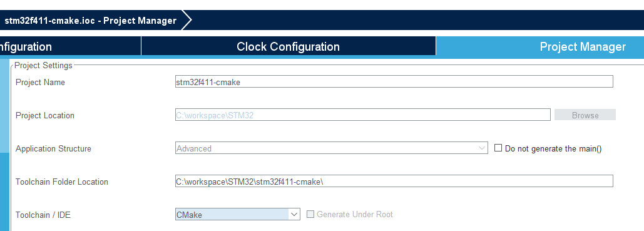644x231 pixels.
Task: Click the greyed Project Location path field
Action: click(362, 115)
